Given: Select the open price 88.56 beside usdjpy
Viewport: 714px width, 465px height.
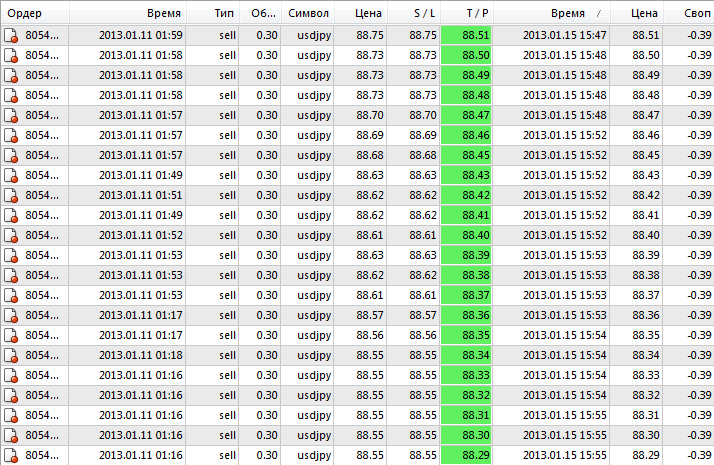Looking at the screenshot, I should point(370,336).
